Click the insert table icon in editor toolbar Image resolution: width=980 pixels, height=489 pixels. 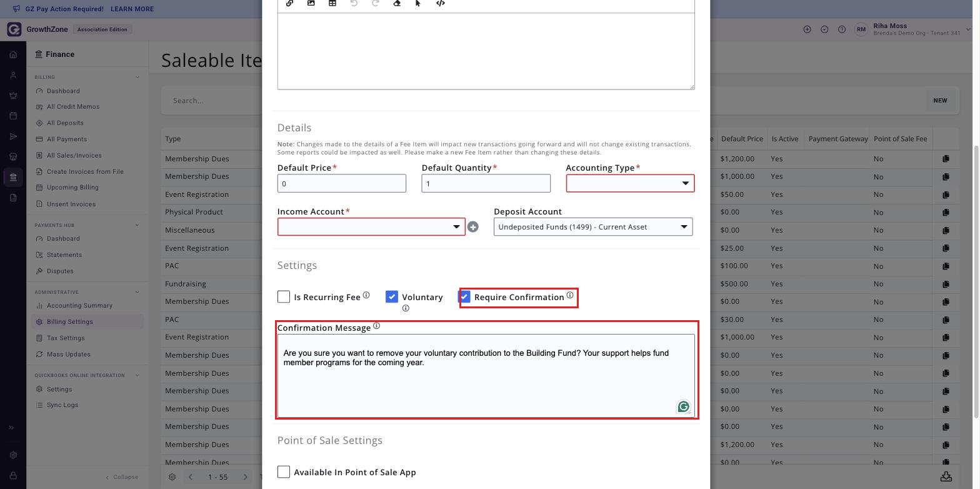[x=332, y=3]
